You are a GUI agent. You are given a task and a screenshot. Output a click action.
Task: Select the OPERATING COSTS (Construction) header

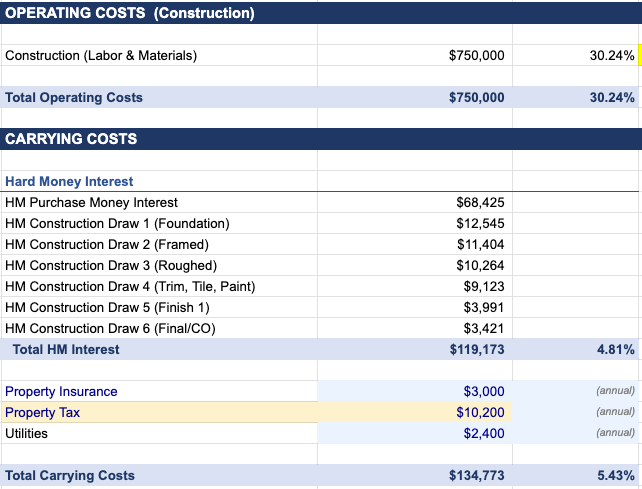(x=321, y=13)
